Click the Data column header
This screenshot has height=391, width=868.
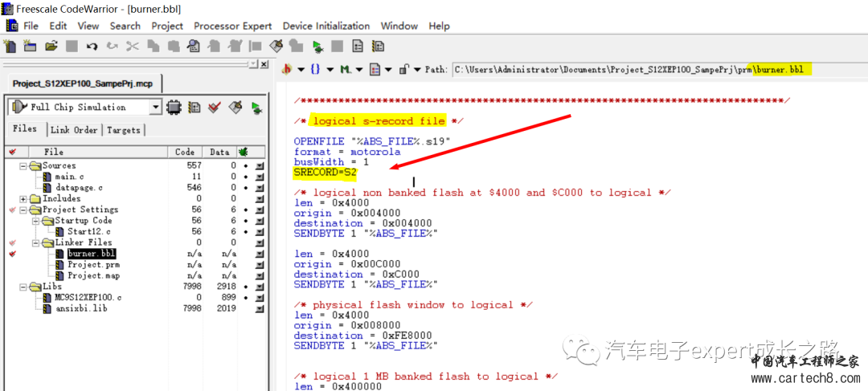coord(219,152)
